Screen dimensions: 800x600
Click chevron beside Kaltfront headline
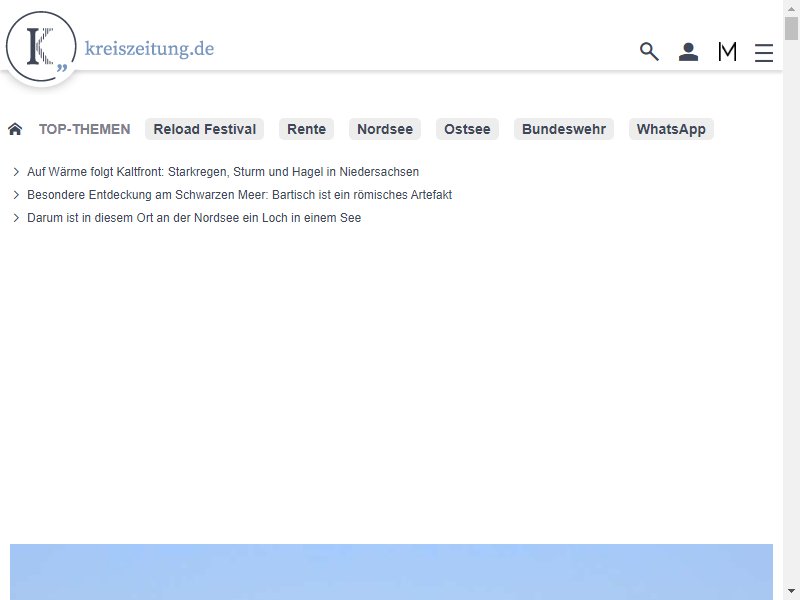[x=16, y=172]
